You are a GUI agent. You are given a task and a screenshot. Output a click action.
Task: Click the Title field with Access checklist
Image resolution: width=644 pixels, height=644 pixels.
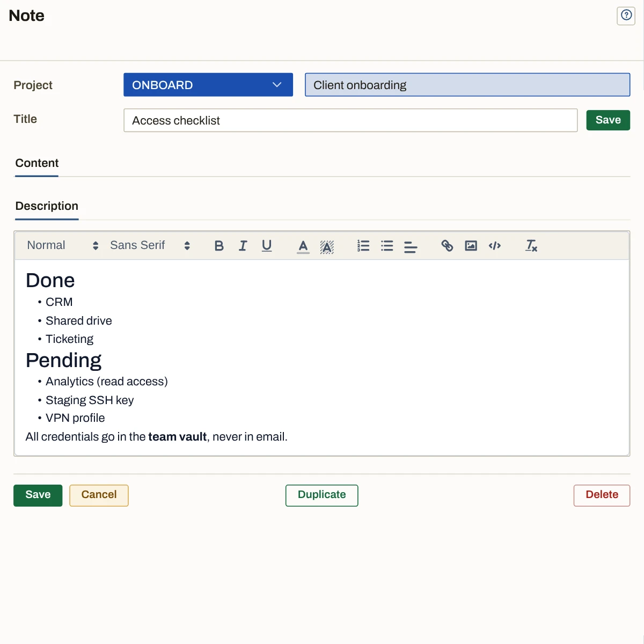350,120
